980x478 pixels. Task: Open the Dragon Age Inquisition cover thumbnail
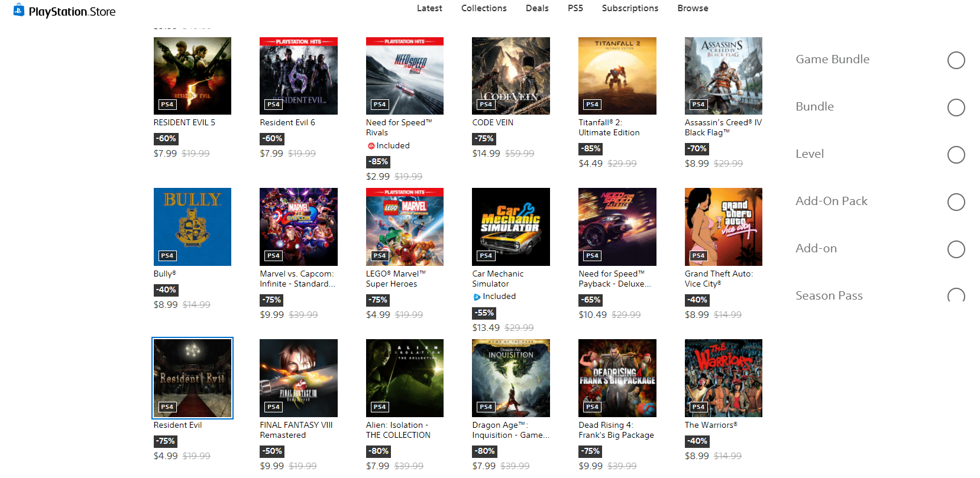click(511, 378)
